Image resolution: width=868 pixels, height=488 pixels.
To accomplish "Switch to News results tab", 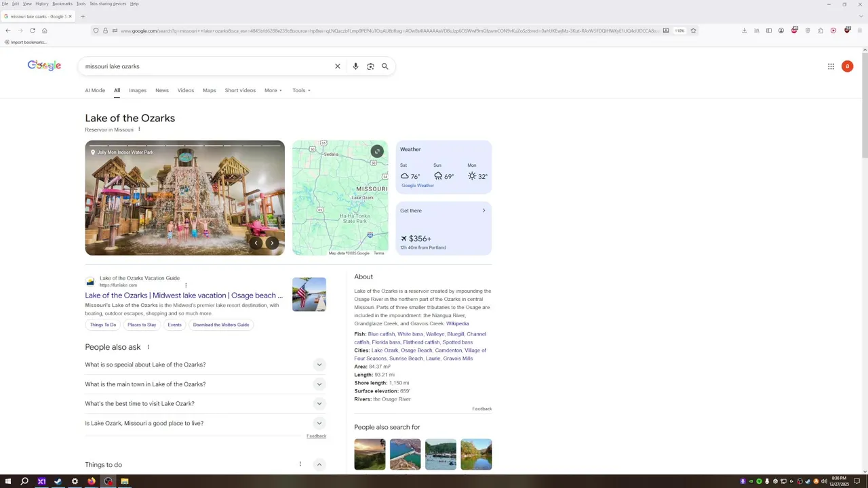I will (x=161, y=90).
